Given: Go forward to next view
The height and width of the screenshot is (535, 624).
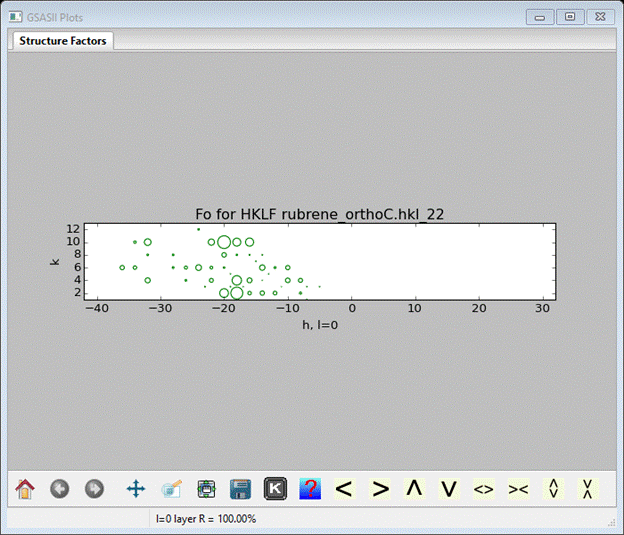Looking at the screenshot, I should (94, 489).
